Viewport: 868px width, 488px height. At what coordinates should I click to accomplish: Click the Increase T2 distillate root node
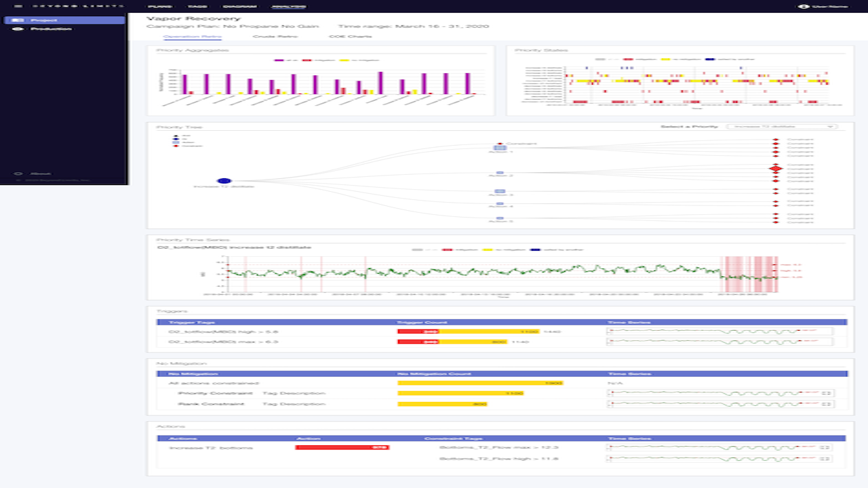224,180
